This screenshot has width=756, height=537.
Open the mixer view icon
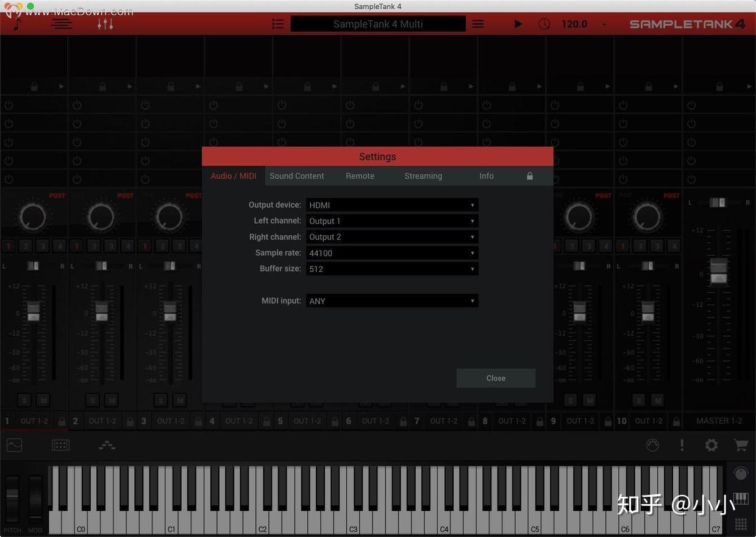105,23
